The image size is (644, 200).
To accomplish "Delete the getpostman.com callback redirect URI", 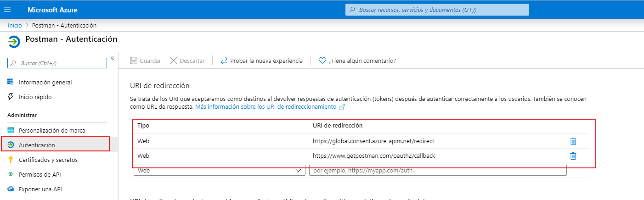I will (573, 156).
